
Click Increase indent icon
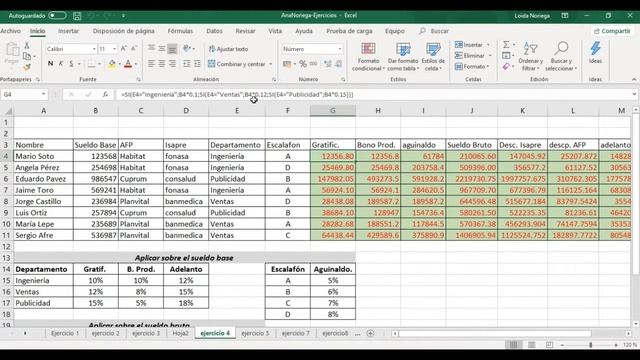point(197,64)
